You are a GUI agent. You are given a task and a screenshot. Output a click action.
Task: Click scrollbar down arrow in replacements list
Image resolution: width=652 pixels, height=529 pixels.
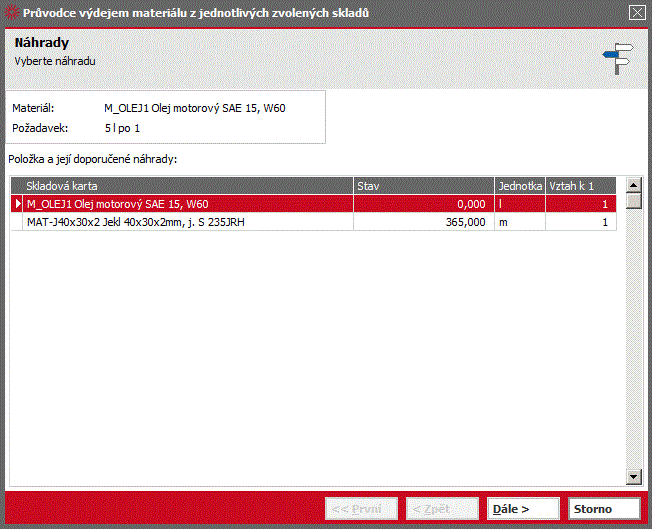pyautogui.click(x=633, y=477)
